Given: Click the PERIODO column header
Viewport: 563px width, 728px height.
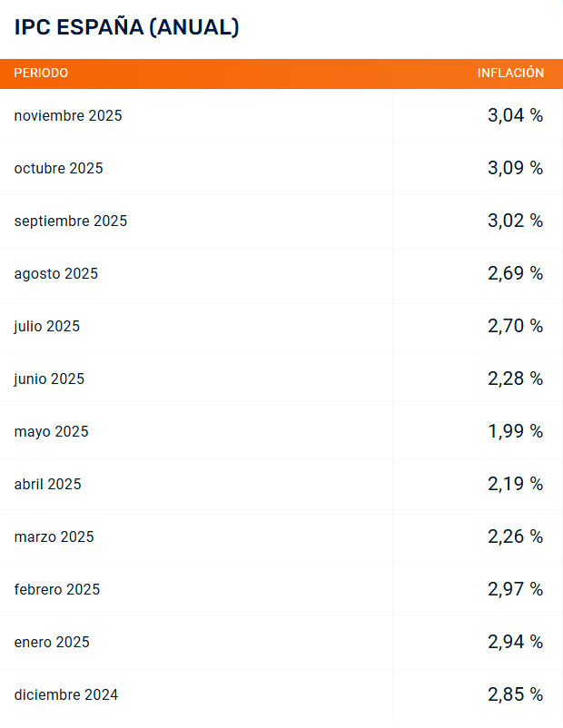Looking at the screenshot, I should tap(41, 74).
